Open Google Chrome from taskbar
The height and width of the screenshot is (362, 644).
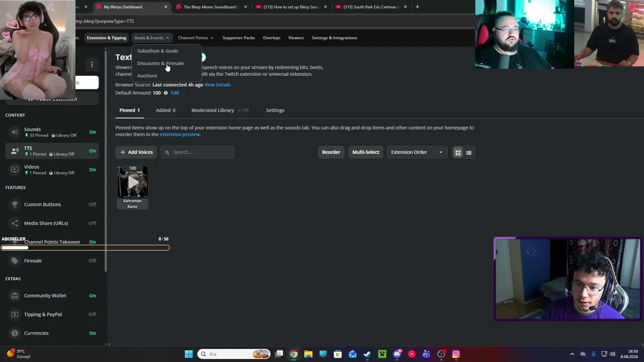click(293, 354)
